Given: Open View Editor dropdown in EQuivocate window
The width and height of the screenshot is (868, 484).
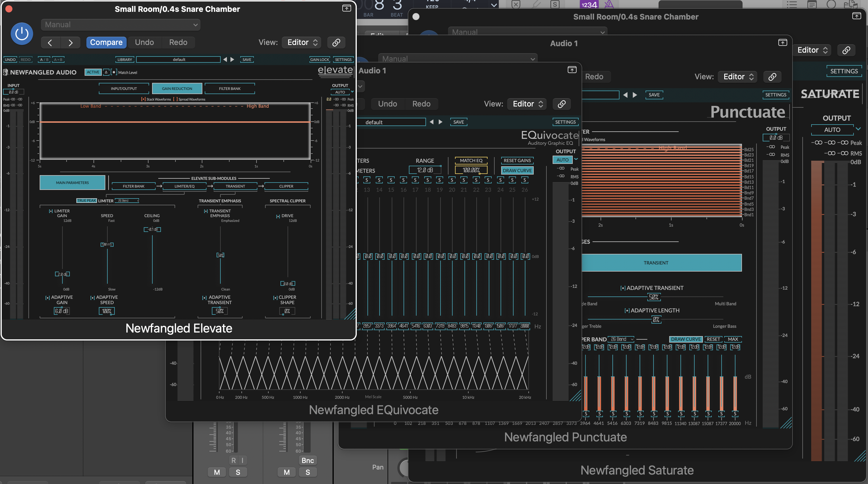Looking at the screenshot, I should click(x=527, y=104).
